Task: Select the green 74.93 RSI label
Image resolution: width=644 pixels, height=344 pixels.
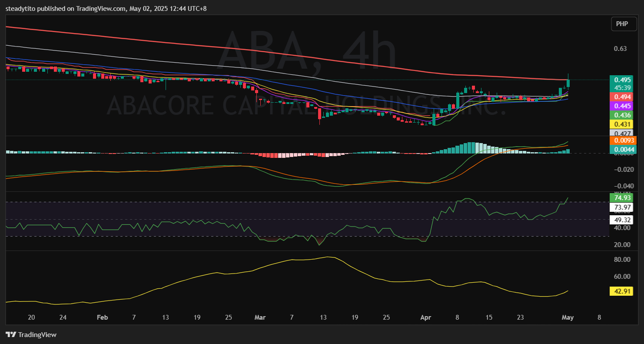Action: (621, 197)
